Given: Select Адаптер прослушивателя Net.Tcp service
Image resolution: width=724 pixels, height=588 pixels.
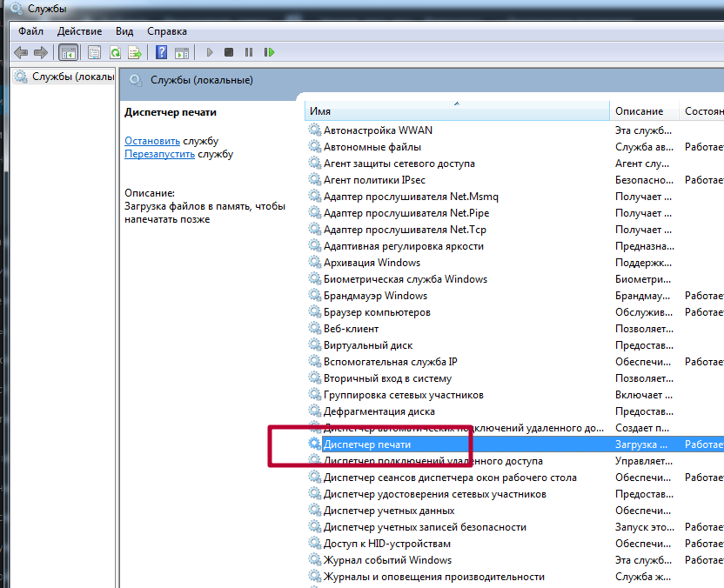Looking at the screenshot, I should (405, 230).
